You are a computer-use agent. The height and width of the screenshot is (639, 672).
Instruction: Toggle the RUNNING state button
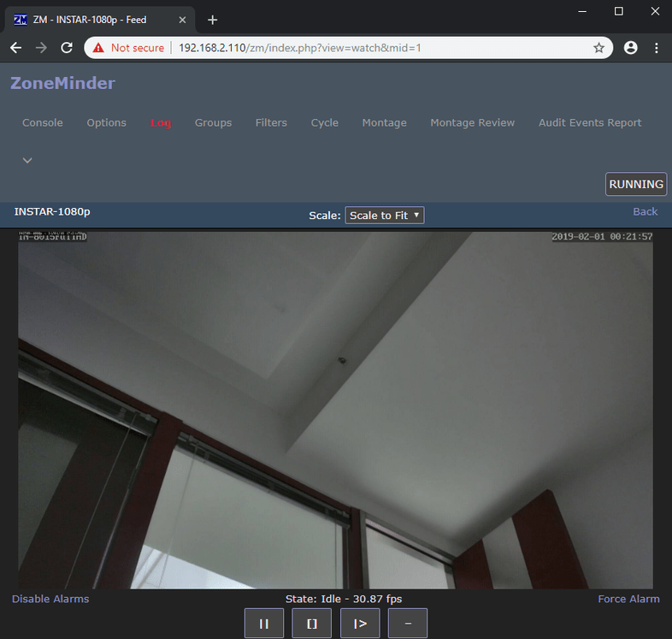[636, 184]
